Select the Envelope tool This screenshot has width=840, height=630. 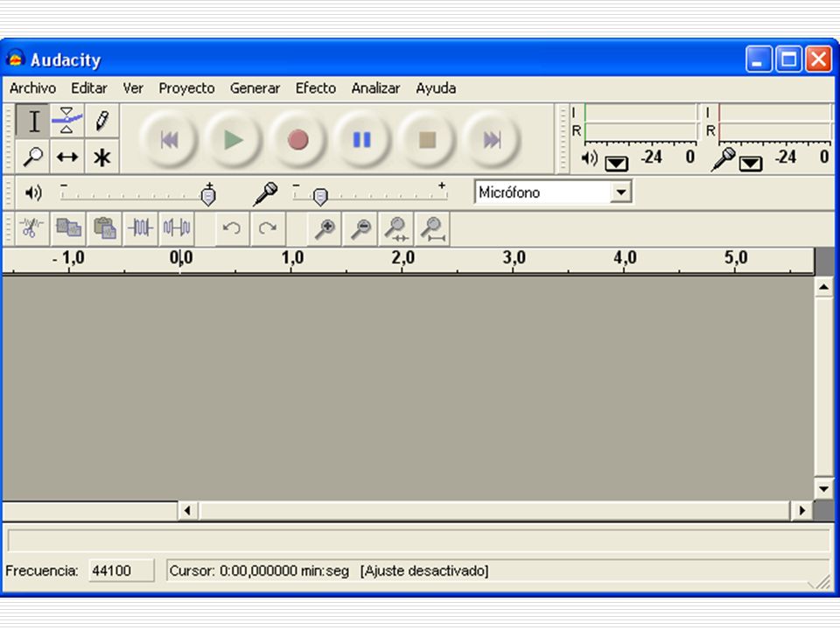[x=67, y=121]
